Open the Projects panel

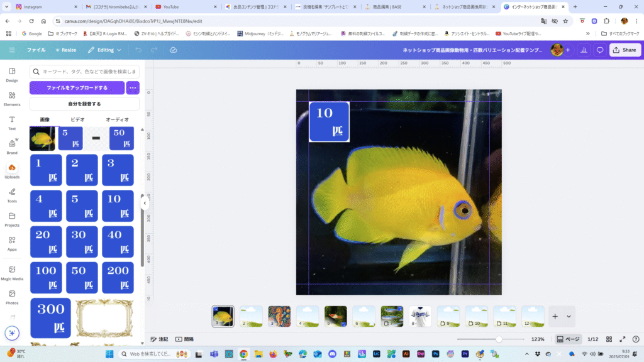tap(12, 219)
